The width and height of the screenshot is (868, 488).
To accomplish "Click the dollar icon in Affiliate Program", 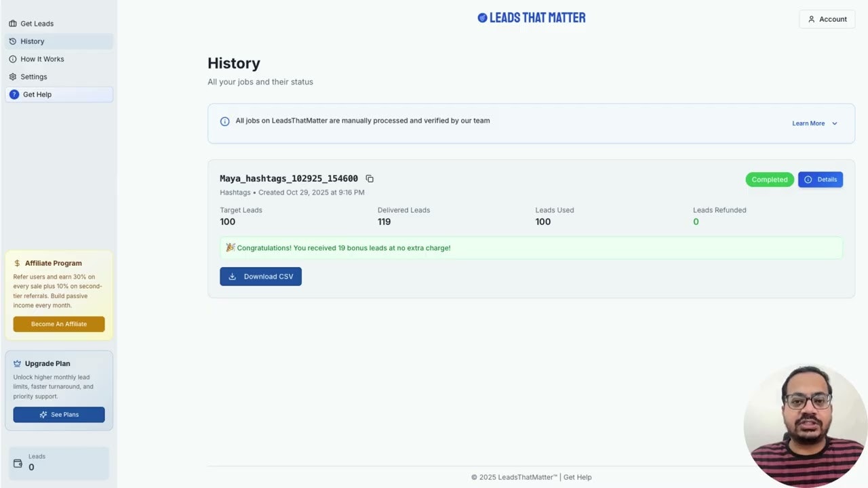I will (x=18, y=263).
